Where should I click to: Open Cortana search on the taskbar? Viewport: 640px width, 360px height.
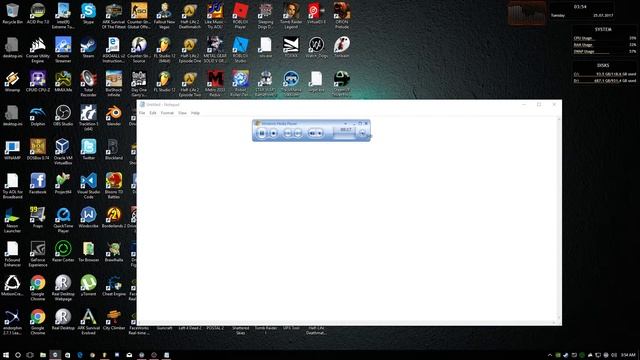click(x=18, y=355)
